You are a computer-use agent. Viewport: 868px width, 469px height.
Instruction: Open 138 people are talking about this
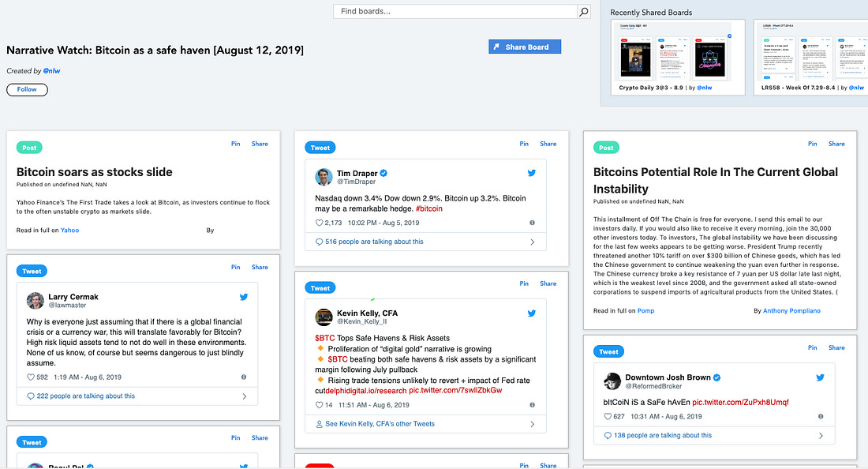point(663,436)
